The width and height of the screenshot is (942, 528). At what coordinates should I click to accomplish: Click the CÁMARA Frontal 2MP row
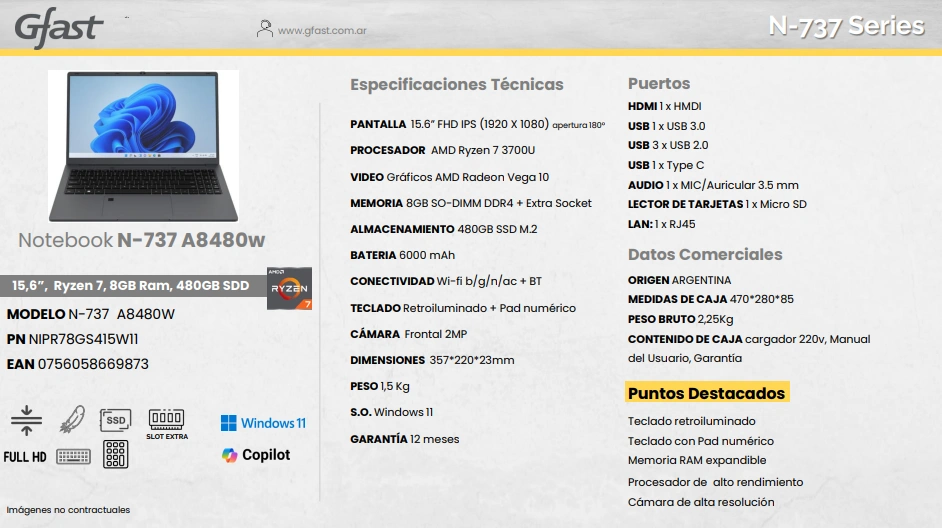tap(409, 334)
